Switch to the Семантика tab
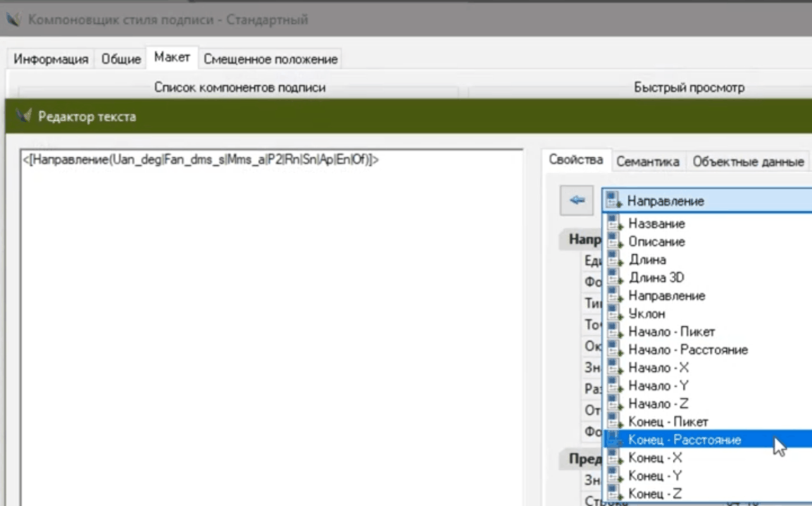The image size is (812, 506). pos(648,161)
